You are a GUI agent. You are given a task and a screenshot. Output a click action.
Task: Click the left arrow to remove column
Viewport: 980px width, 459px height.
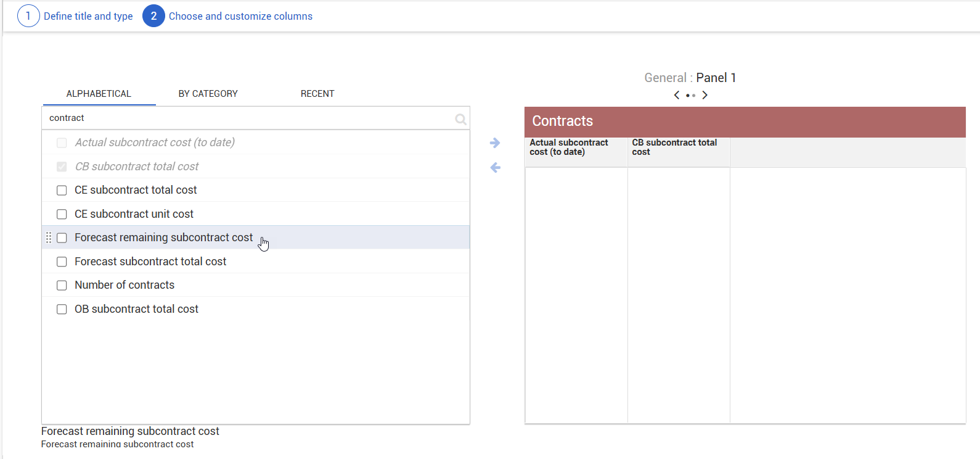(495, 168)
